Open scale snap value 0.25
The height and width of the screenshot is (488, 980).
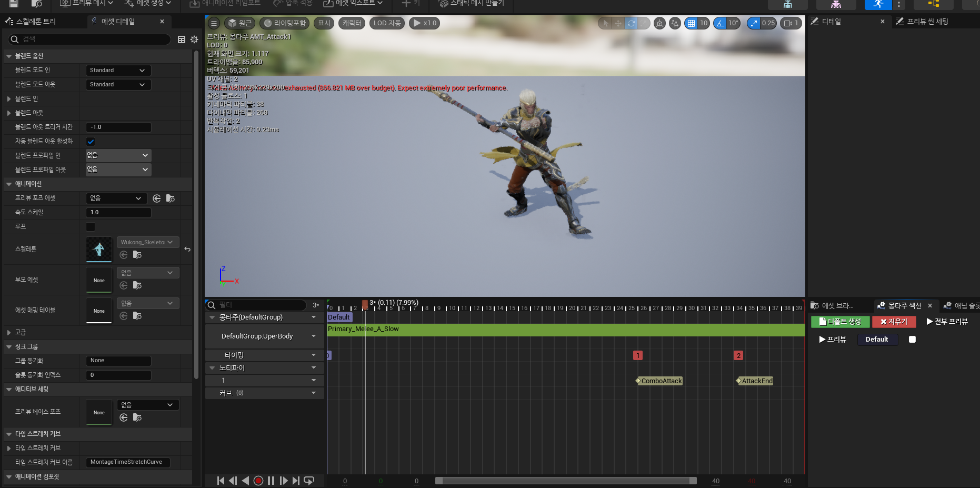point(768,23)
